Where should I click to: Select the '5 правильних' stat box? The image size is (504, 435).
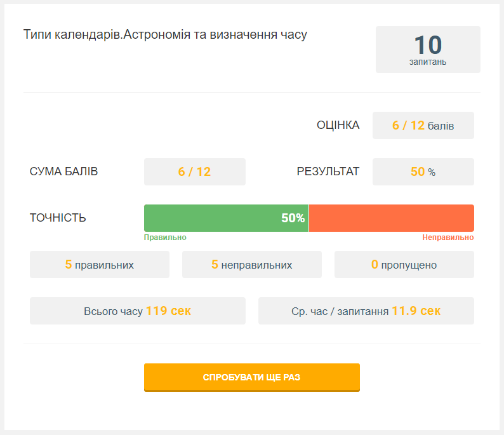pyautogui.click(x=100, y=265)
